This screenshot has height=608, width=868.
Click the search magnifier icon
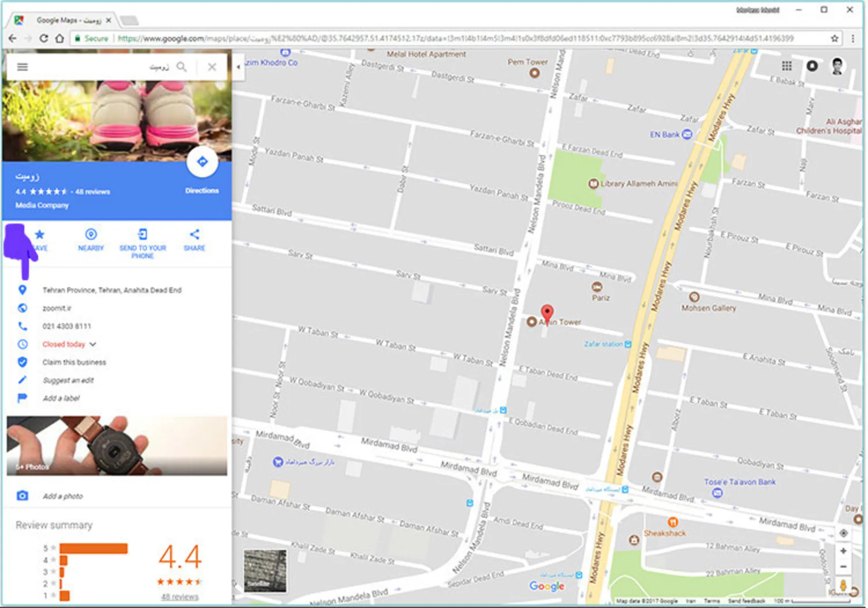(181, 67)
